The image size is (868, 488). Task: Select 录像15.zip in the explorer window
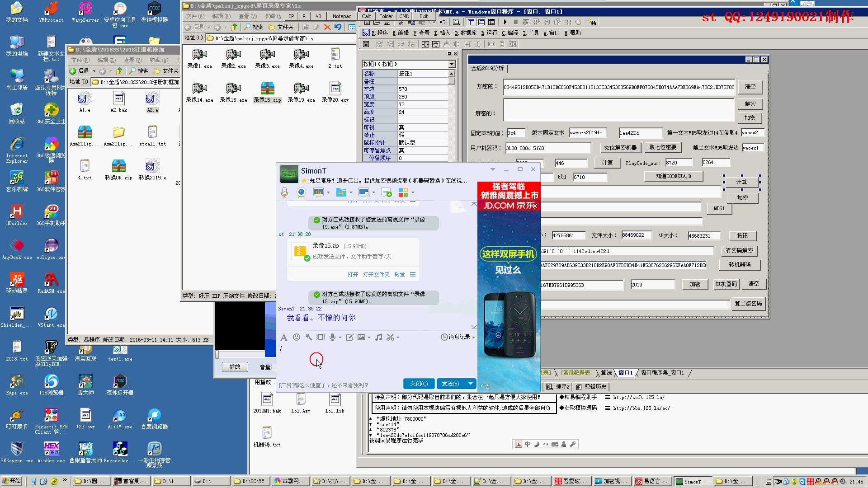point(267,92)
